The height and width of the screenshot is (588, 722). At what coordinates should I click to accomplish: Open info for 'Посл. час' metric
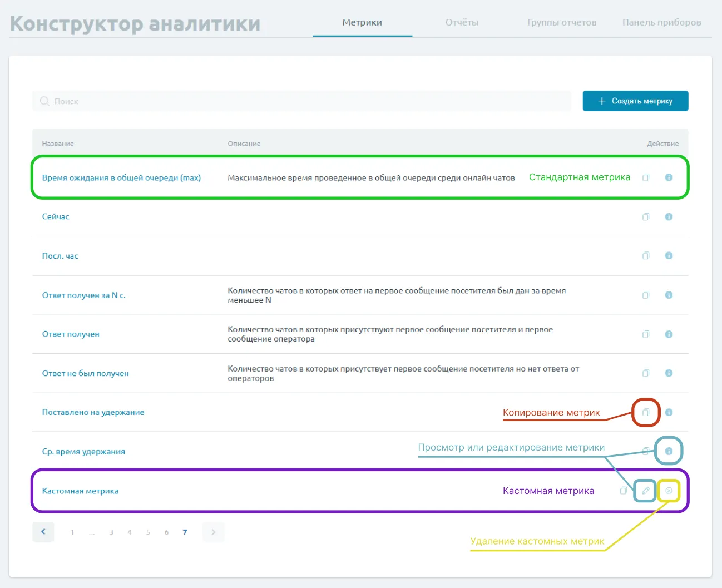[669, 255]
